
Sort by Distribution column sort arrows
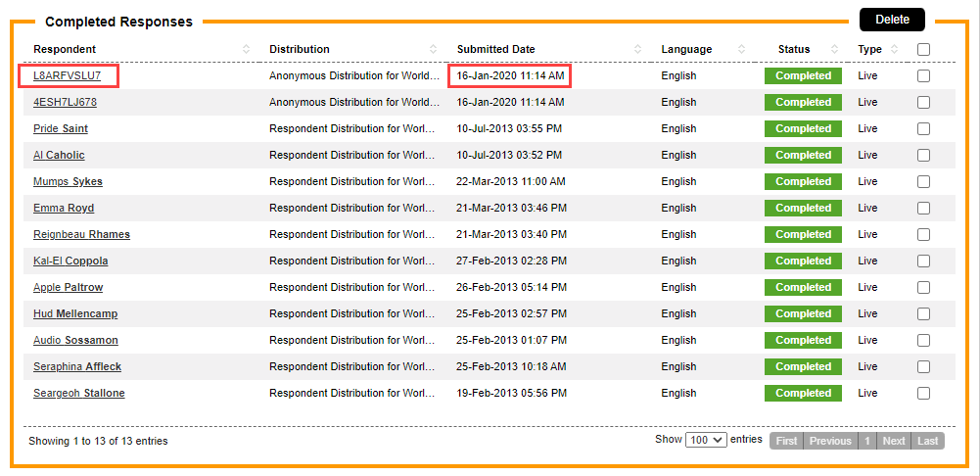(x=433, y=50)
